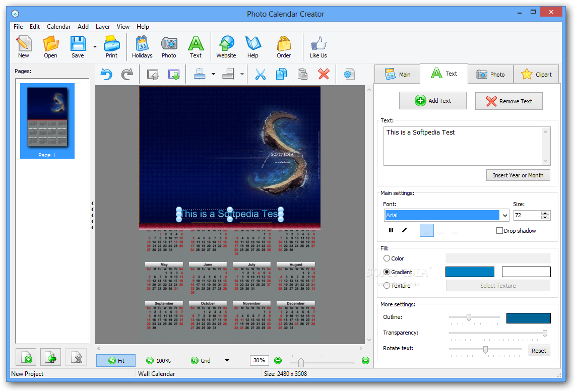Viewport: 576px width, 392px height.
Task: Expand the Grid options dropdown arrow
Action: 227,361
